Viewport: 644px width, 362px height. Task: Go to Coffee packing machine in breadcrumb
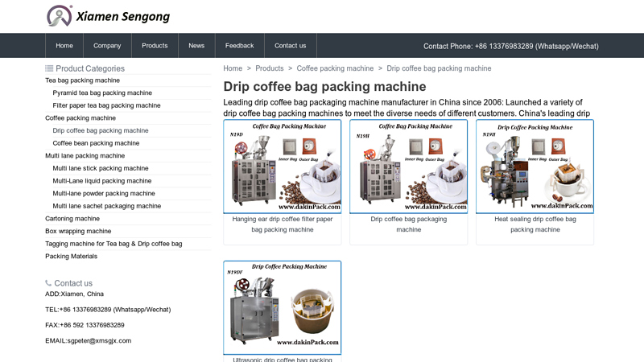[335, 68]
